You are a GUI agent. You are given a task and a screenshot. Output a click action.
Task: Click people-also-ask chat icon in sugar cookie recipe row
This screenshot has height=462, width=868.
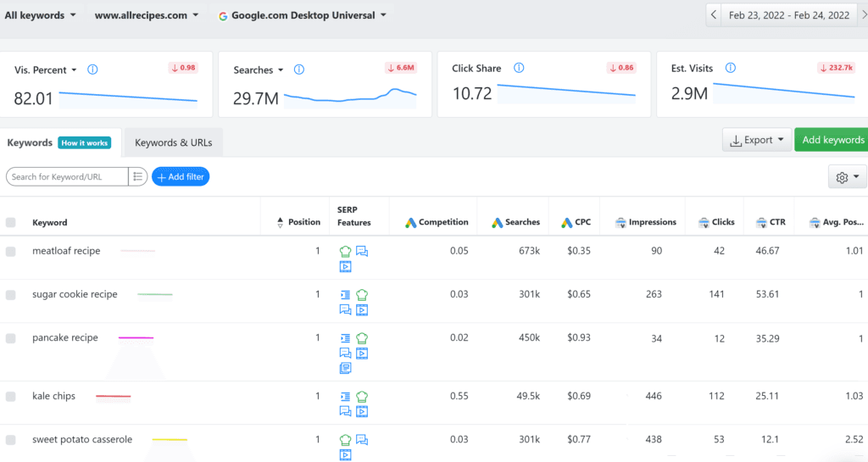tap(345, 310)
